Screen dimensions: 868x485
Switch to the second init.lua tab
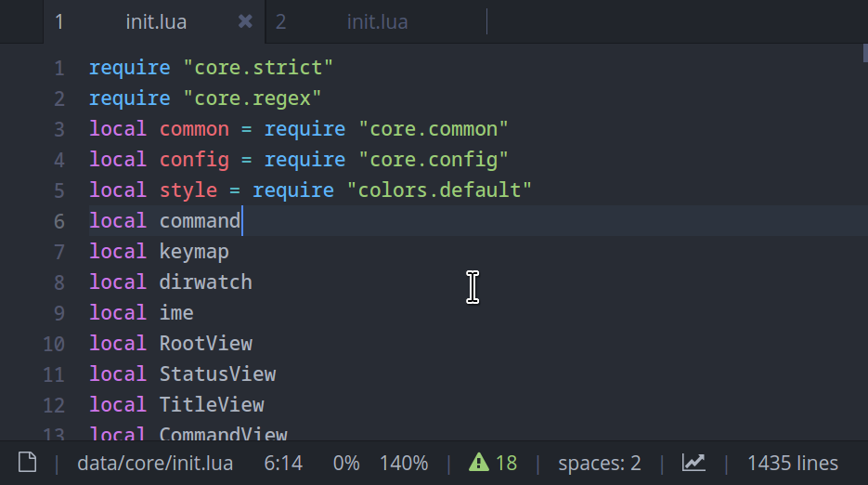[x=376, y=21]
